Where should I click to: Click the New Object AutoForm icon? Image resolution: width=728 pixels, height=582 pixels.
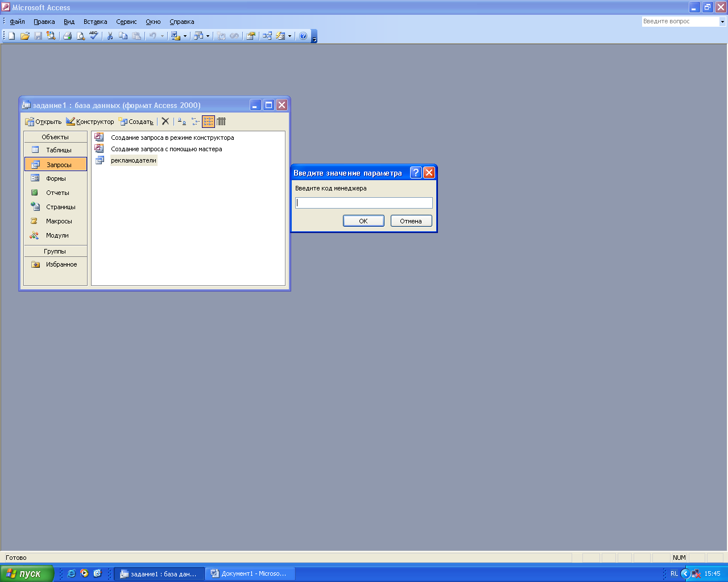(280, 36)
